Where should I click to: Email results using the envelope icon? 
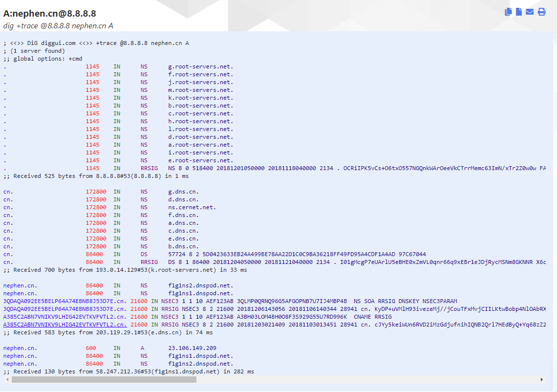click(x=530, y=12)
